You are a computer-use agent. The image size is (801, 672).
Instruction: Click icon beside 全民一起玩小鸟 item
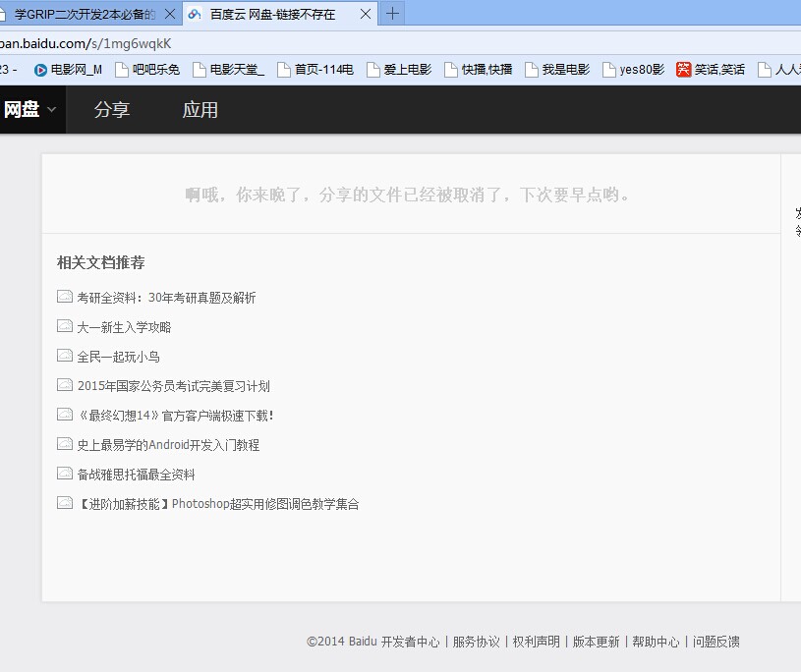click(x=64, y=356)
